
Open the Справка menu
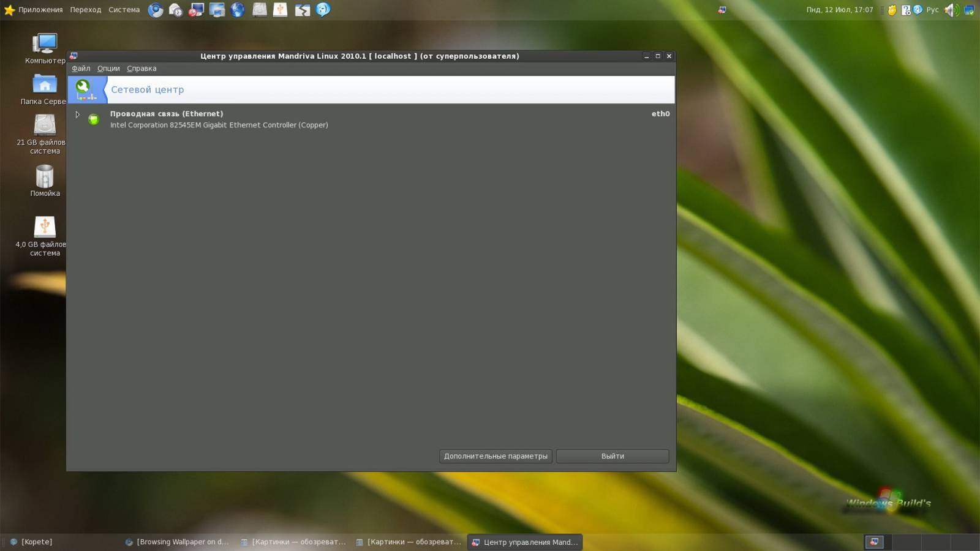[141, 69]
